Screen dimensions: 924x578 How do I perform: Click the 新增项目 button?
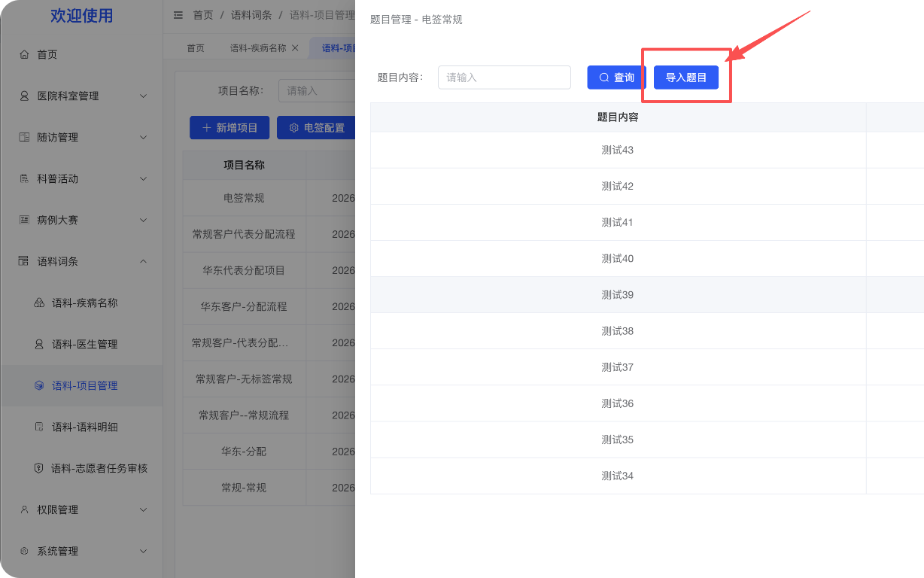click(x=229, y=128)
